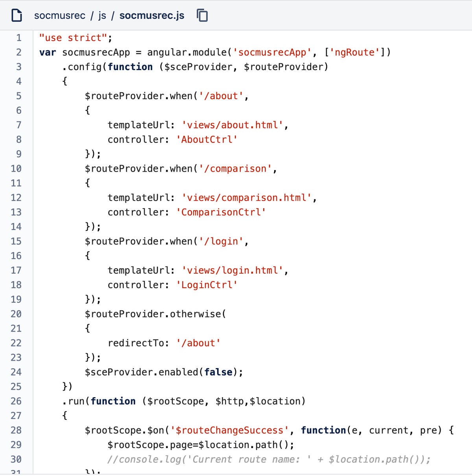Image resolution: width=472 pixels, height=476 pixels.
Task: Select line number 26
Action: tap(16, 401)
